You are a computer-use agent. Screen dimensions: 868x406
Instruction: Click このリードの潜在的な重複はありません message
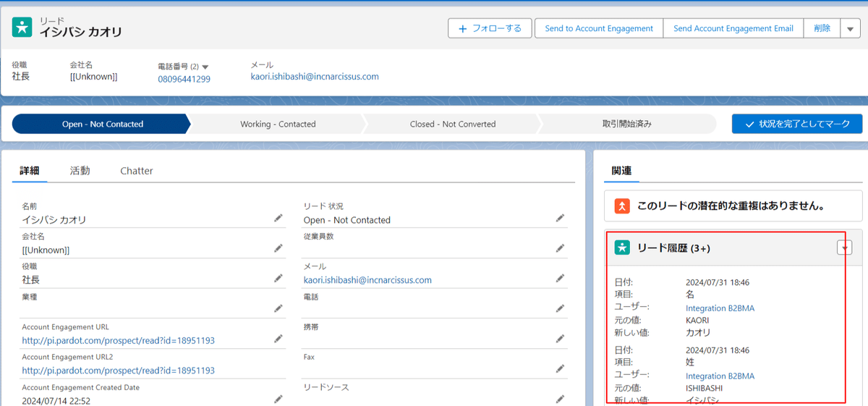click(x=731, y=206)
